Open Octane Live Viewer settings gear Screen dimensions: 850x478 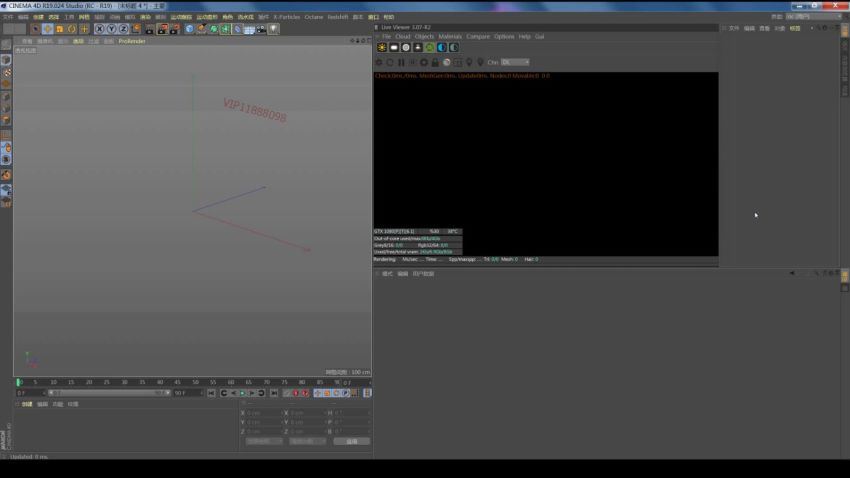point(424,62)
